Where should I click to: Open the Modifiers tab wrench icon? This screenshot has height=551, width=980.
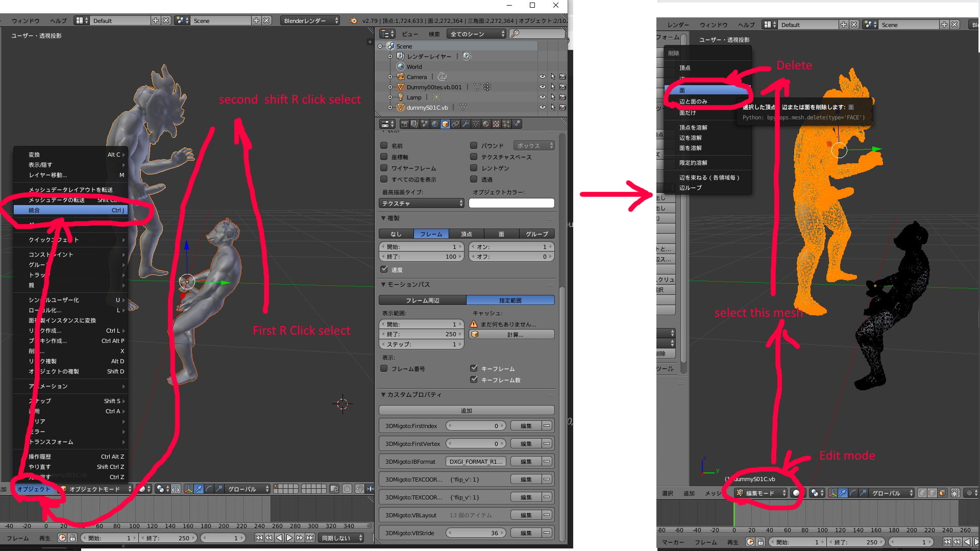pos(465,124)
